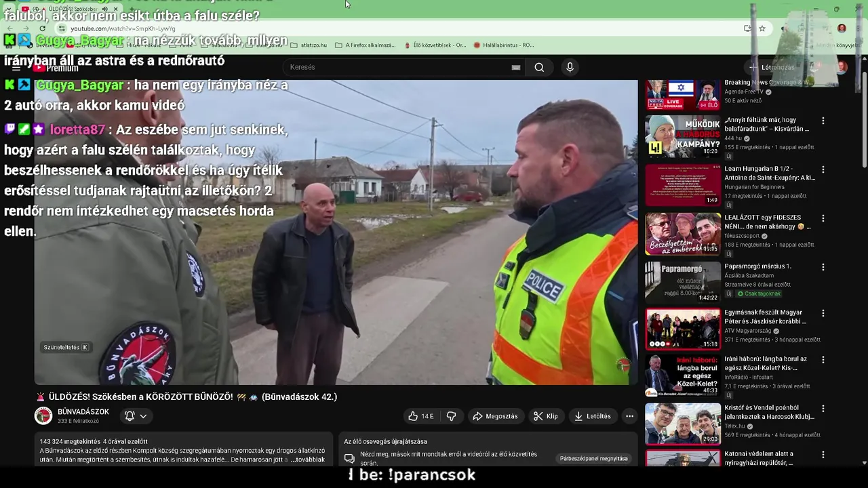Dislike the video with thumbs-down
This screenshot has width=868, height=488.
point(452,416)
